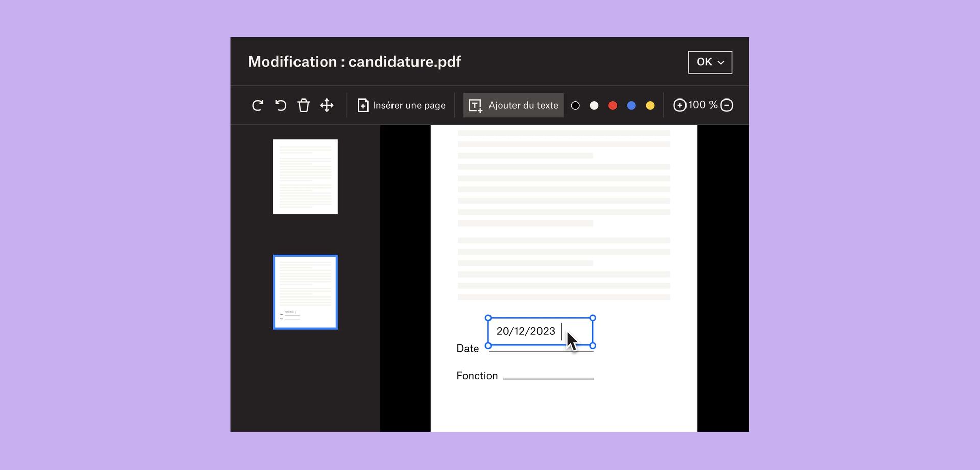Click the insert page document icon
Screen dimensions: 980x470
click(x=362, y=105)
